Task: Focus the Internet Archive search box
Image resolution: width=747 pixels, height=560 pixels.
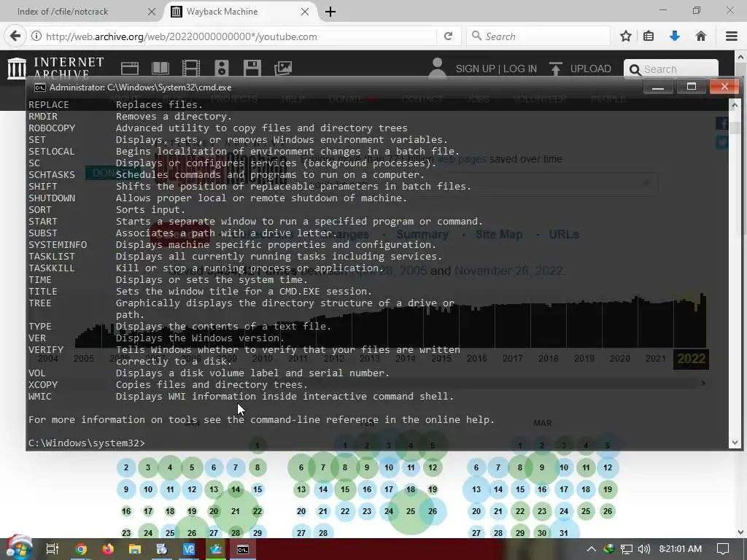Action: click(671, 69)
